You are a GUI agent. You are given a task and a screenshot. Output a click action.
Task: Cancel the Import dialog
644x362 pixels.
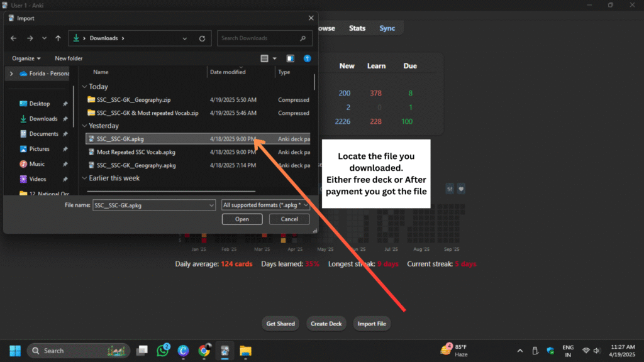pyautogui.click(x=289, y=219)
